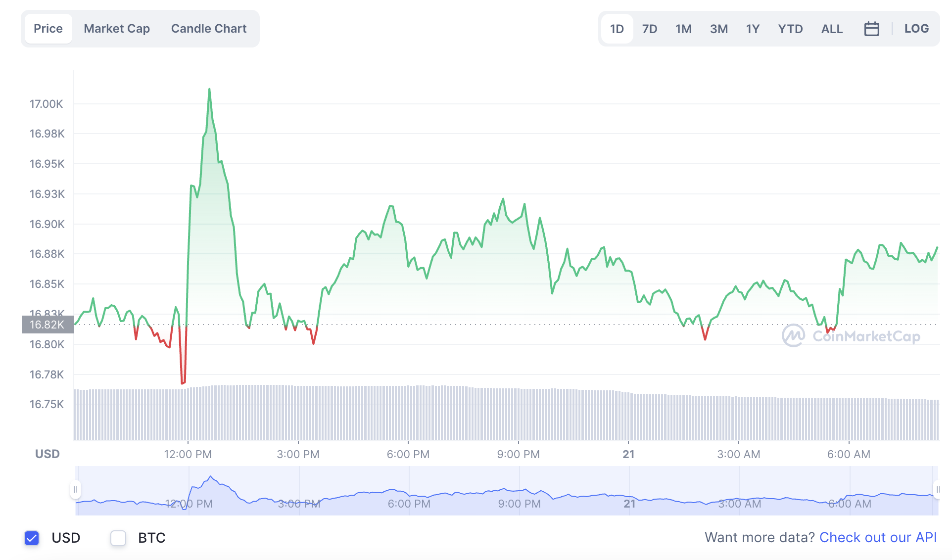Show ALL time price history
Screen dimensions: 952x560
[x=832, y=29]
